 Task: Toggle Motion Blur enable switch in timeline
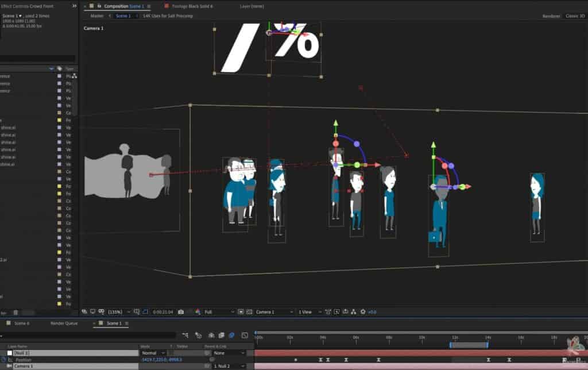(231, 335)
